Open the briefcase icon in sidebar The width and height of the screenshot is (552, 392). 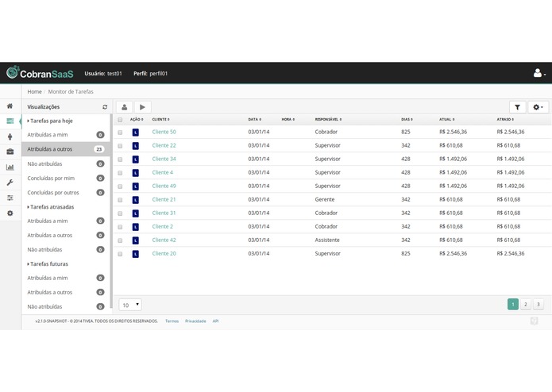10,152
